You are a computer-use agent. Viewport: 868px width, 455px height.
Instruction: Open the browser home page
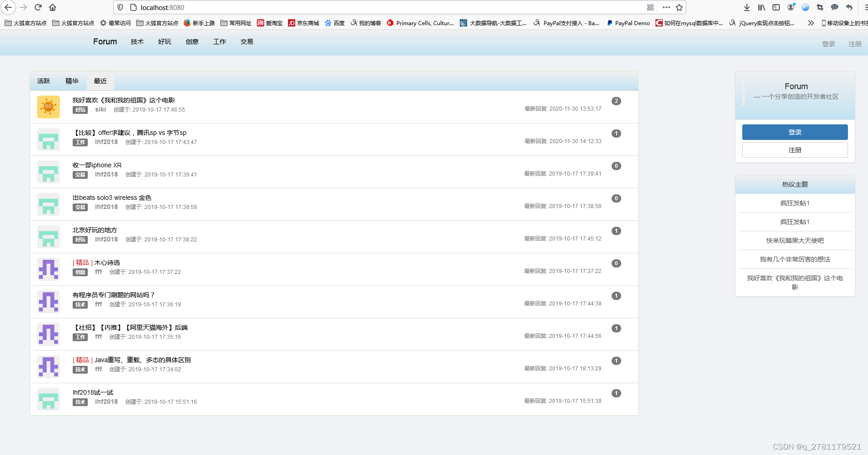(x=53, y=7)
